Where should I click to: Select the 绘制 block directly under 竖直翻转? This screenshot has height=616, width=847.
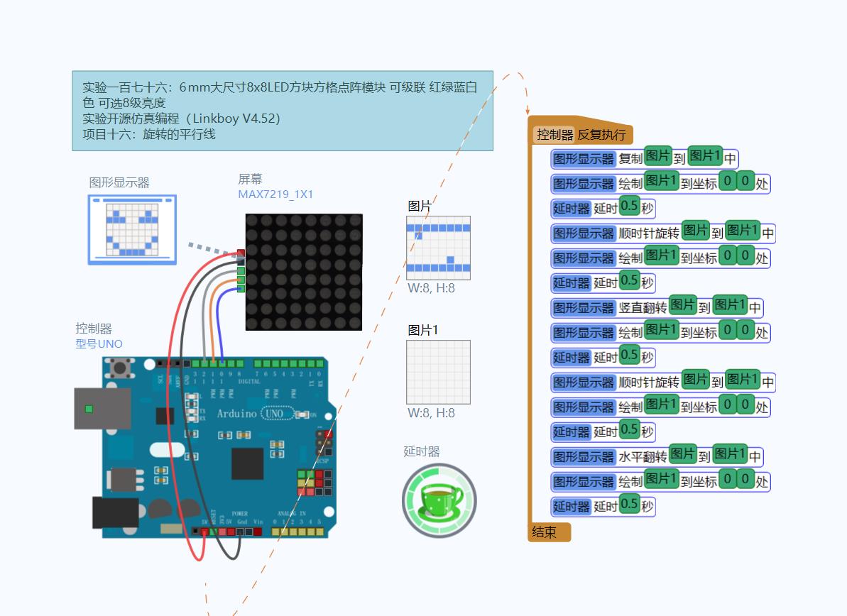[660, 332]
